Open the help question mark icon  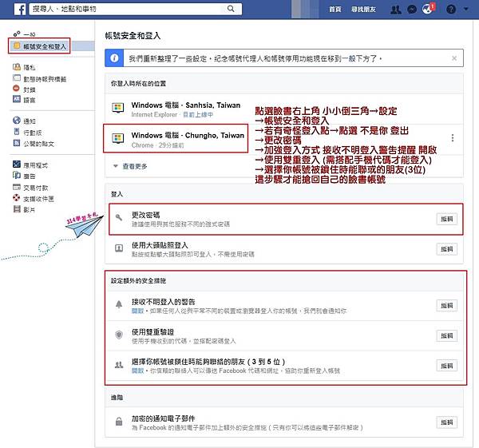451,10
